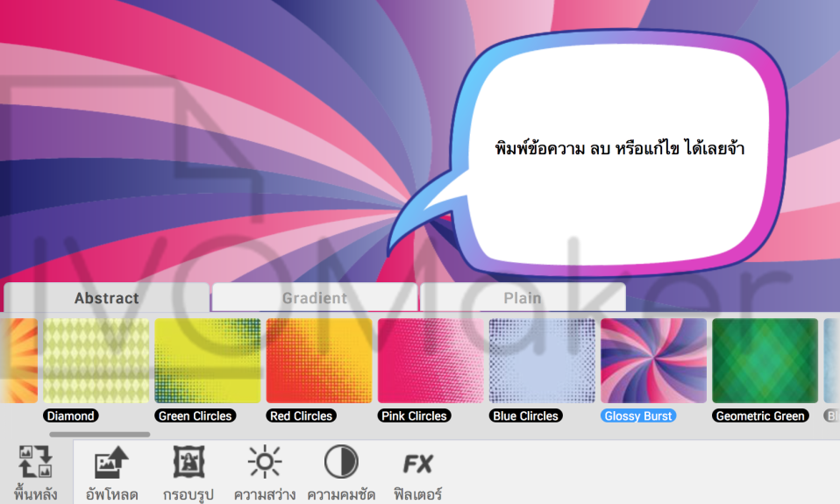Click the Green Circles label
The width and height of the screenshot is (840, 504).
(x=195, y=415)
